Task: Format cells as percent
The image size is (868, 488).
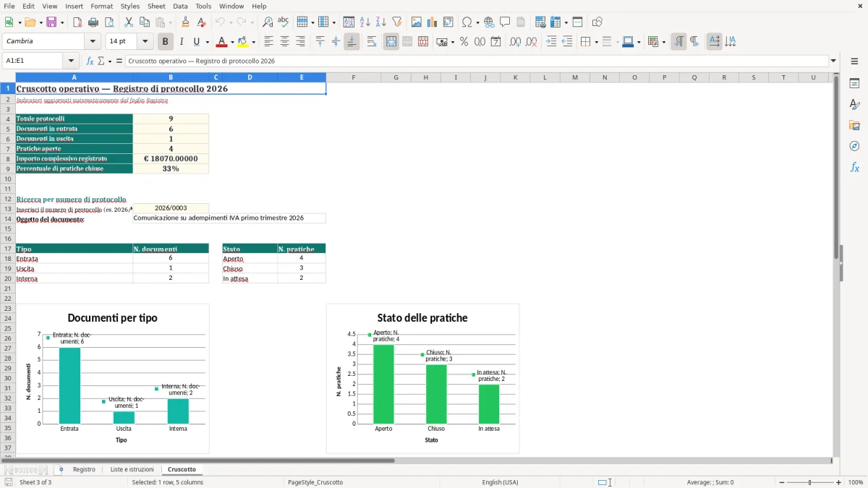Action: coord(464,42)
